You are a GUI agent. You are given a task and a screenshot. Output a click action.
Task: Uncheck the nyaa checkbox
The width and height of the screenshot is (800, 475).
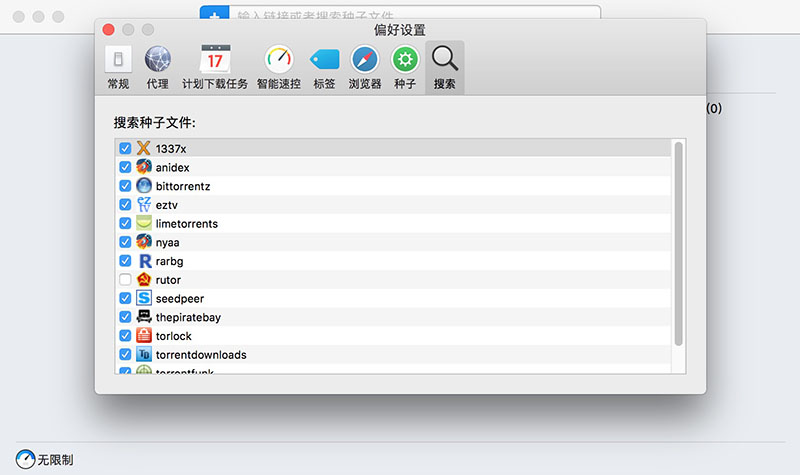pyautogui.click(x=125, y=242)
